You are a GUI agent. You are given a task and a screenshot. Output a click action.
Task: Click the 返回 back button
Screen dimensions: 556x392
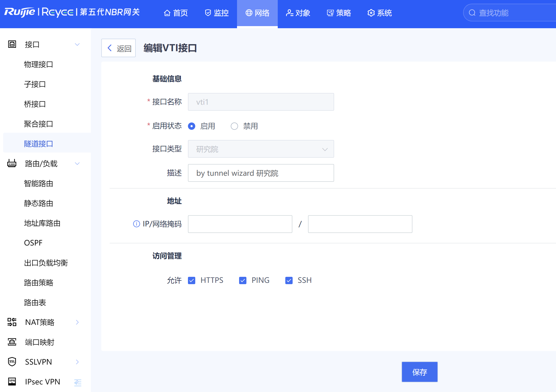tap(119, 48)
